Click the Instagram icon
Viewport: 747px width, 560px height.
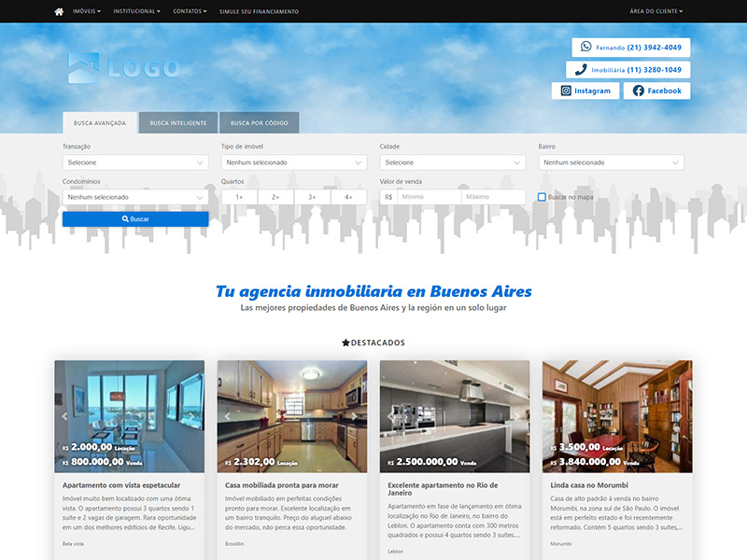point(566,91)
